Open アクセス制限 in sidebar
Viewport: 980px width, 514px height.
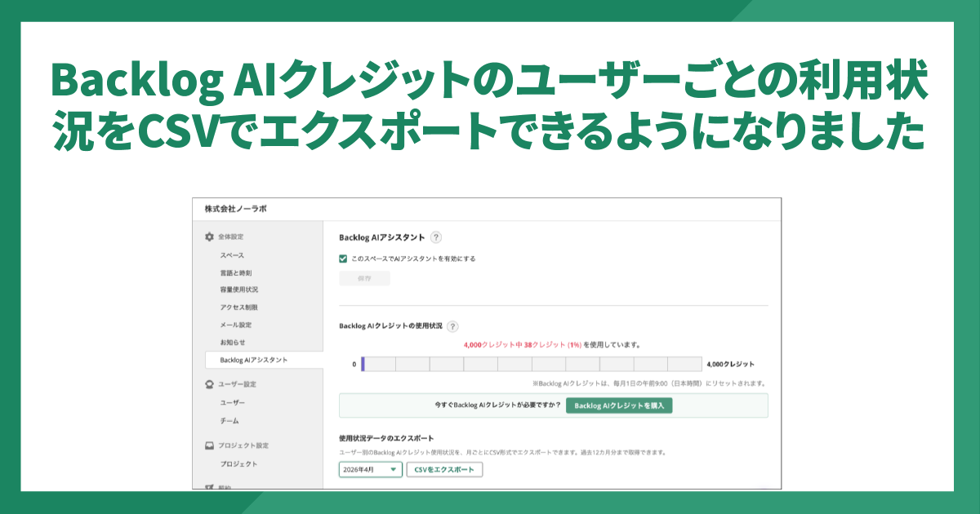click(239, 308)
